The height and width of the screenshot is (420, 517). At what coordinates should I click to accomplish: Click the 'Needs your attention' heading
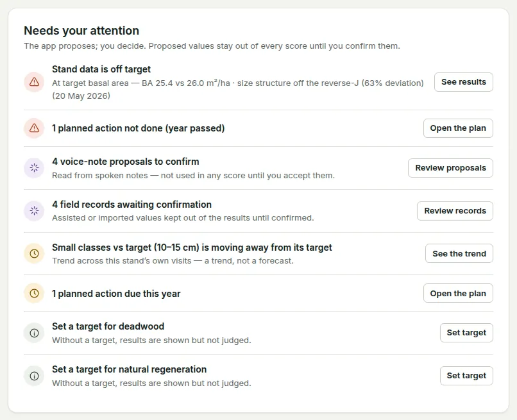point(81,31)
